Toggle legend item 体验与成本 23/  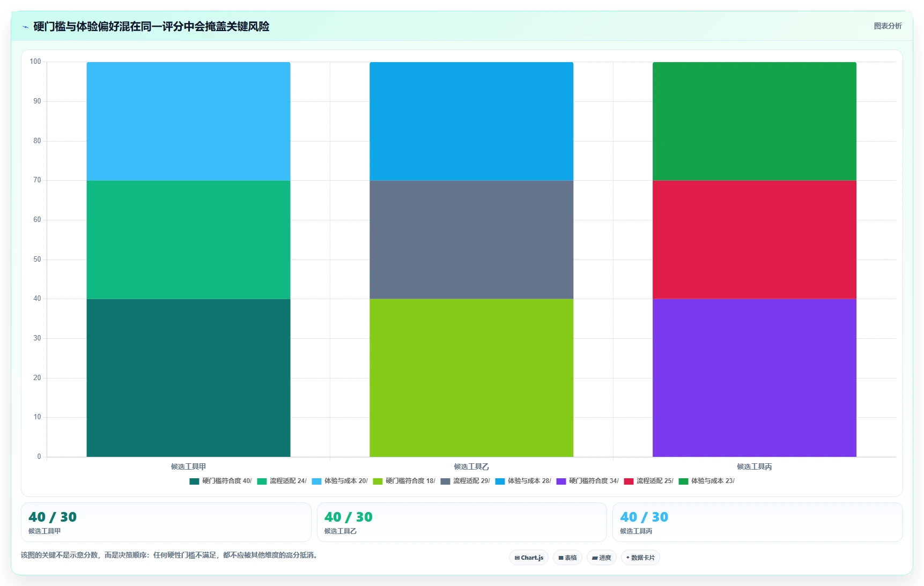tap(706, 481)
